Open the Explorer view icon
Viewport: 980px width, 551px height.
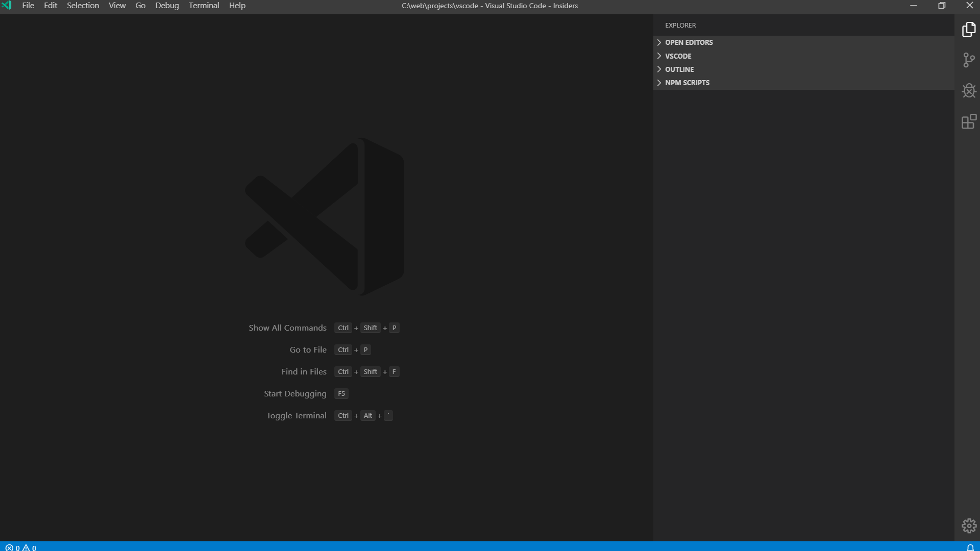click(968, 30)
